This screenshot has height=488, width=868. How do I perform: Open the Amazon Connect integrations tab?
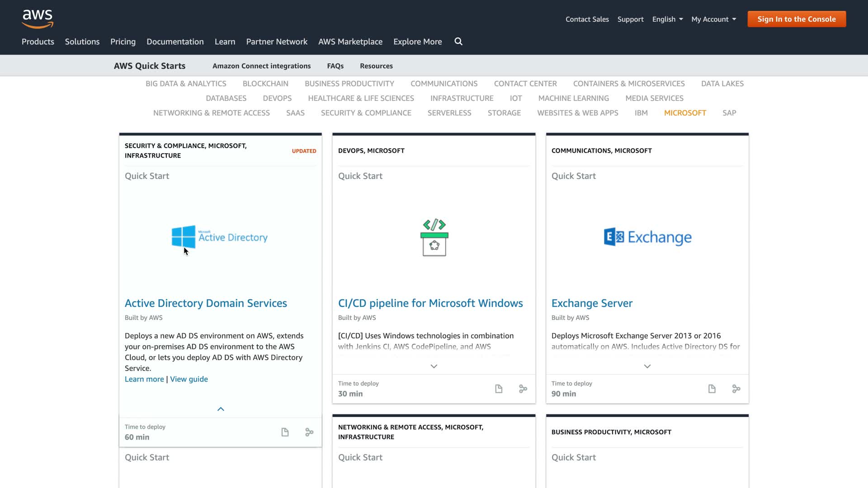[261, 66]
